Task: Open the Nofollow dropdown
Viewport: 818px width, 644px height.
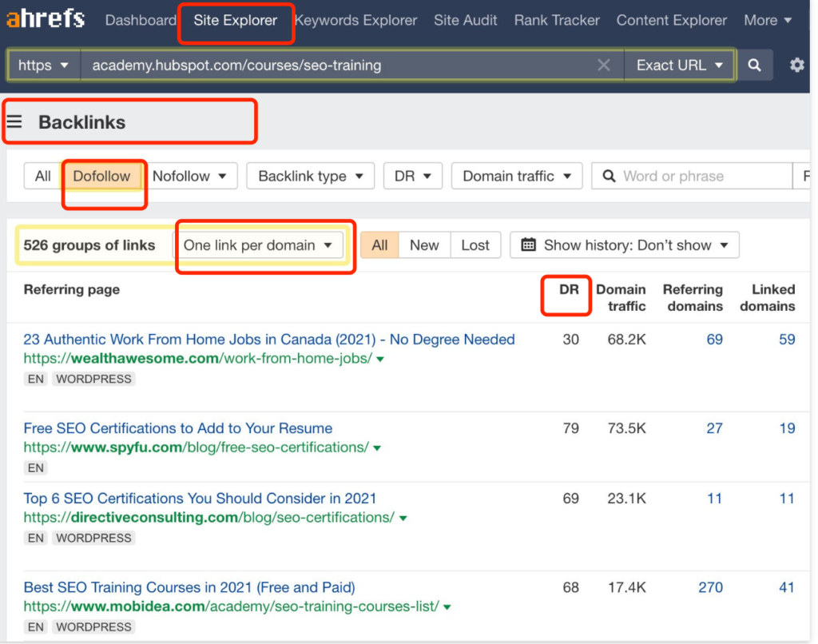Action: click(189, 176)
